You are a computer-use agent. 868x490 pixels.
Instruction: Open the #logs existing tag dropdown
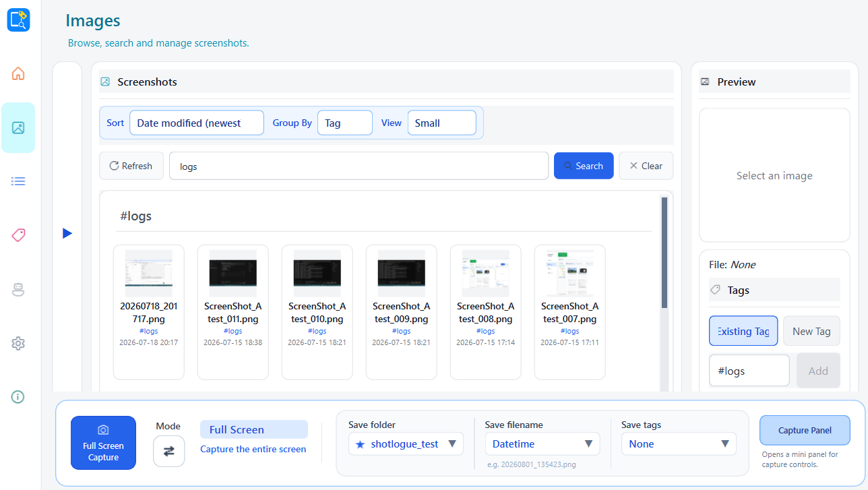coord(749,371)
